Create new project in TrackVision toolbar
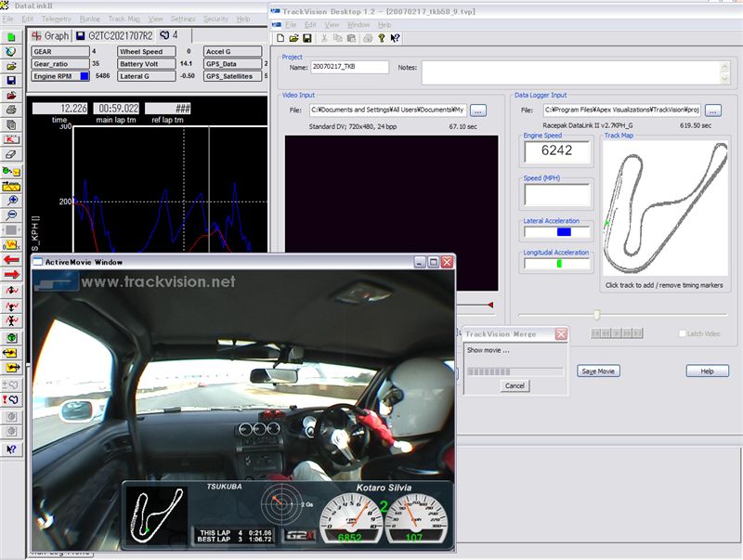The width and height of the screenshot is (743, 560). 280,38
